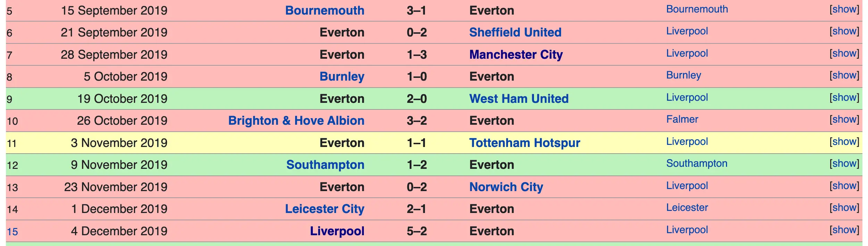Show details of the 21 September 2019 match
This screenshot has height=246, width=868.
[x=844, y=31]
